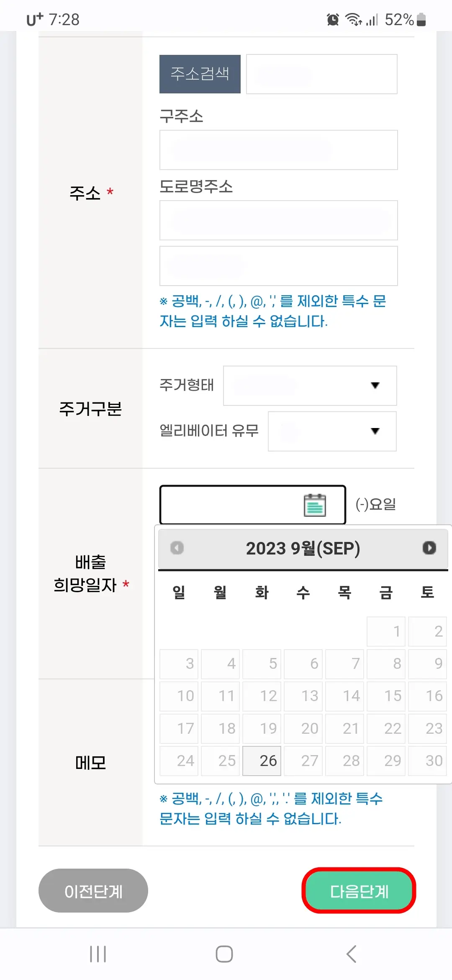Image resolution: width=452 pixels, height=980 pixels.
Task: Click the 도로명주소 address input field
Action: click(x=278, y=220)
